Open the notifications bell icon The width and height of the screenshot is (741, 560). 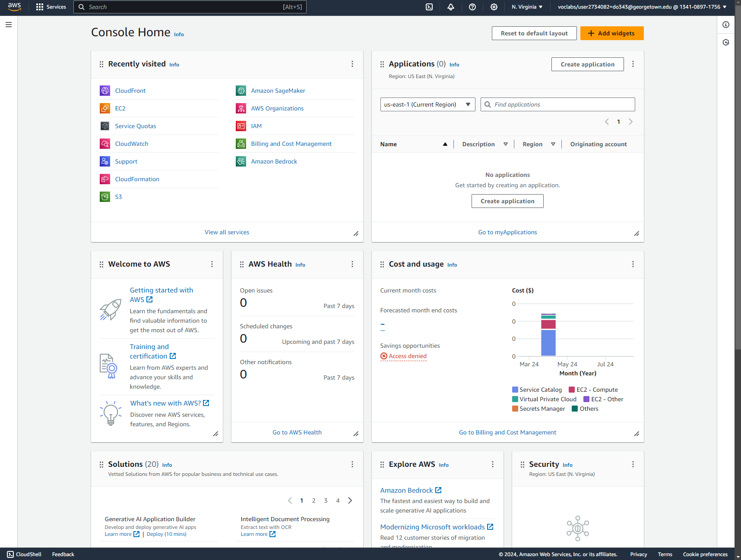[451, 7]
